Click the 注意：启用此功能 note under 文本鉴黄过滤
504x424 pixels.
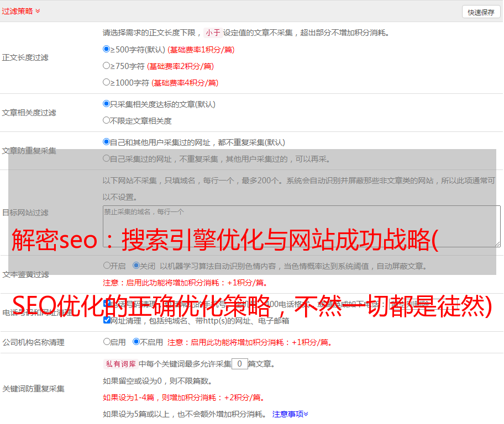(186, 283)
